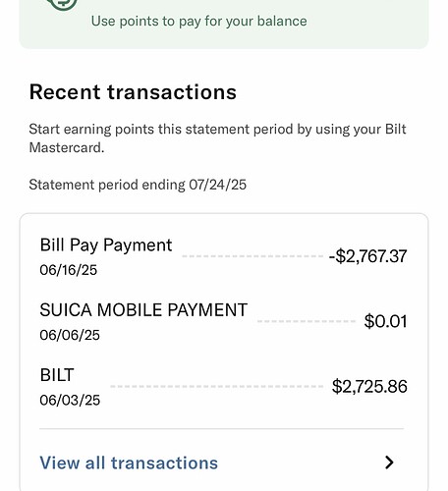Tap the $2,725.86 BILT amount
448x491 pixels.
point(369,386)
